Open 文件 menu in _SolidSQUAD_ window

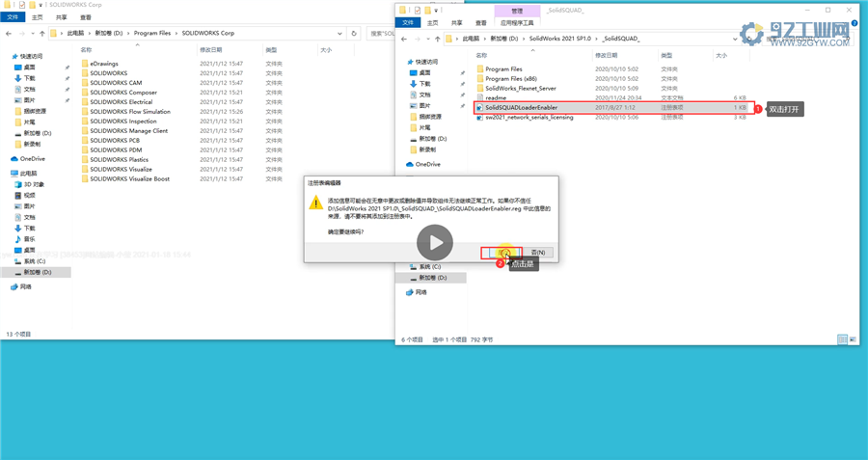pos(408,23)
